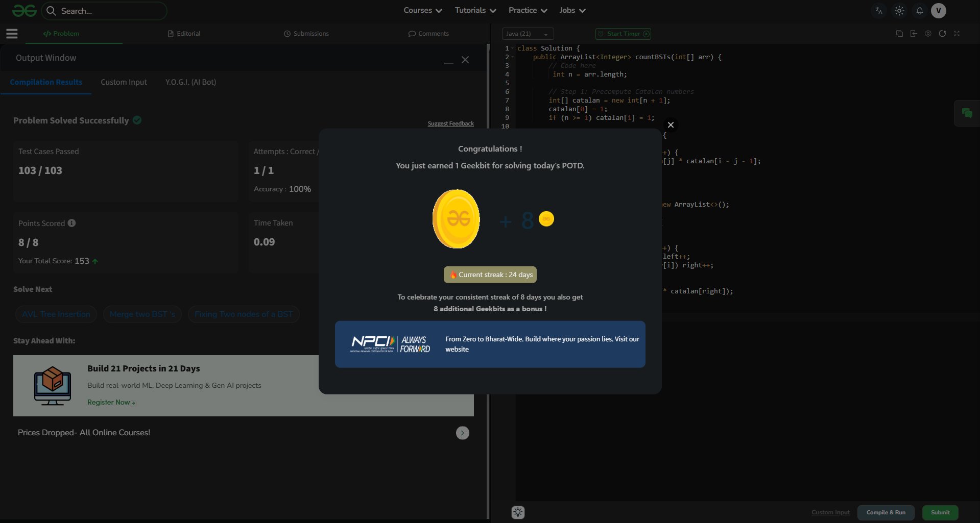This screenshot has height=523, width=980.
Task: Click the hint lightbulb icon
Action: (518, 512)
